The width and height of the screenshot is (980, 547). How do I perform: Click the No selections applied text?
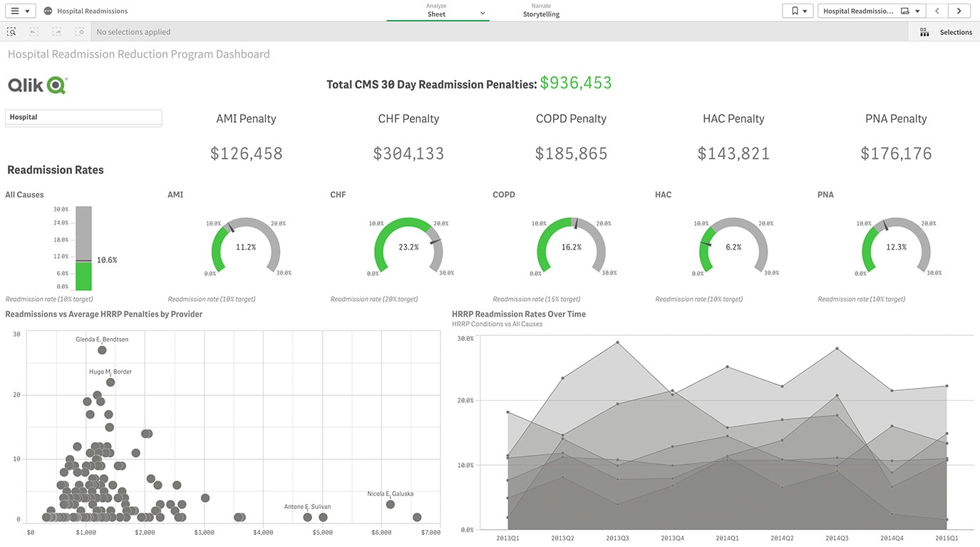click(x=133, y=32)
